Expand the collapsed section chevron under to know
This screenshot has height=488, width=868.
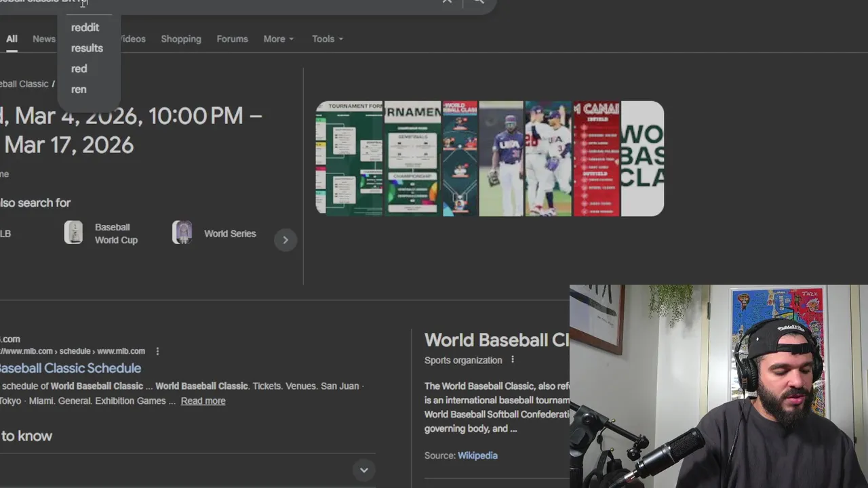coord(364,470)
